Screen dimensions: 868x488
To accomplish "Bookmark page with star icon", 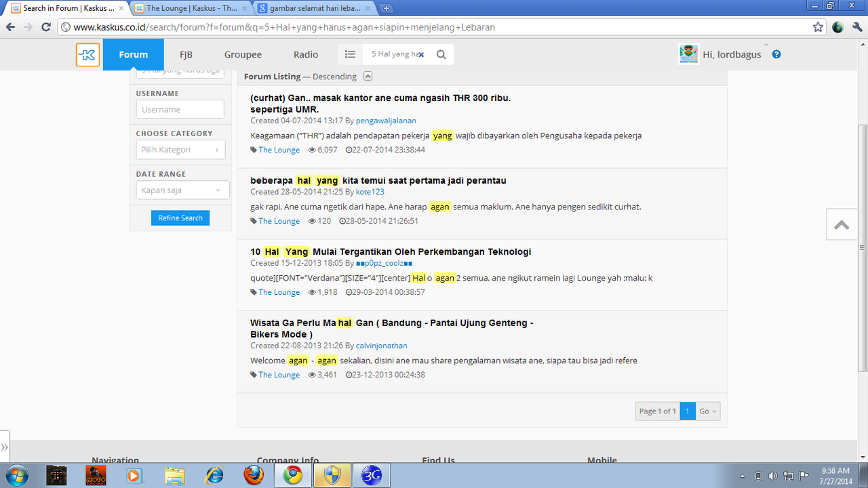I will [x=818, y=27].
